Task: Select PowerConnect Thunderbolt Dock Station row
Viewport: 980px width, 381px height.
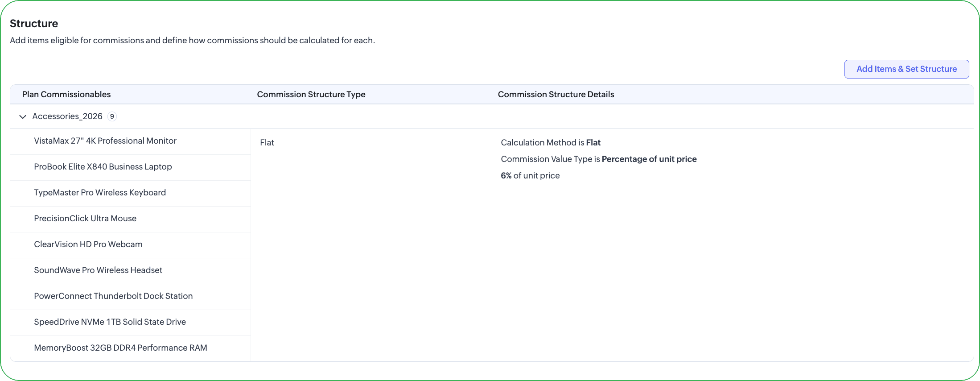Action: click(131, 297)
